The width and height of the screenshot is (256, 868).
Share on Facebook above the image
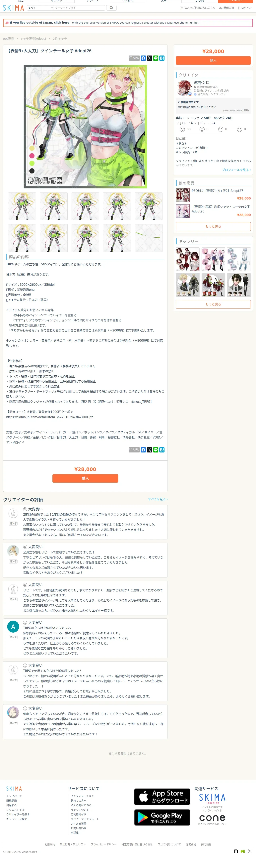coord(143,58)
